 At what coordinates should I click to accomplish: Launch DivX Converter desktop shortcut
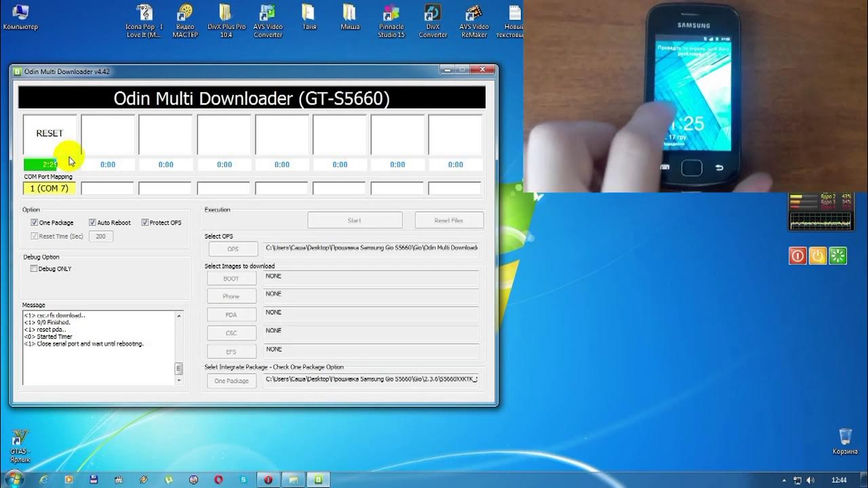[433, 20]
